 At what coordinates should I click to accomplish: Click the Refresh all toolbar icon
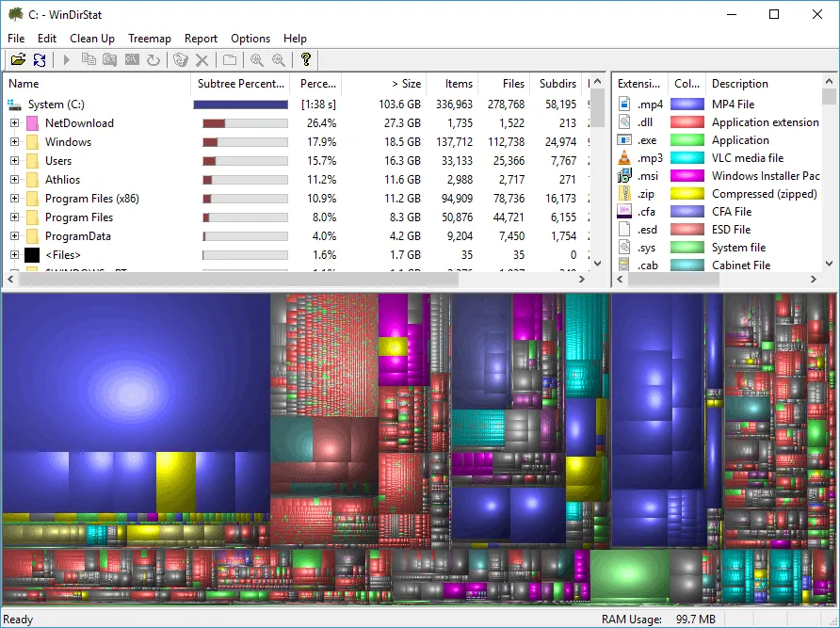(x=40, y=59)
